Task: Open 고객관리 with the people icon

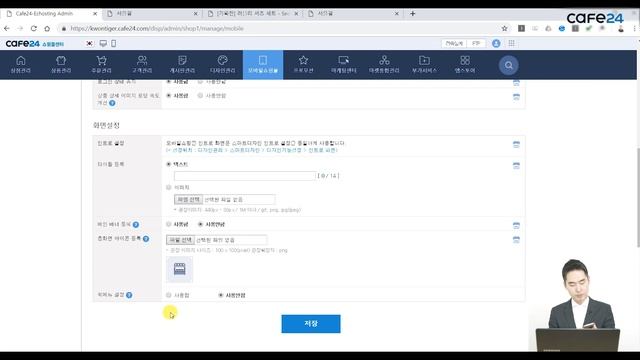Action: pyautogui.click(x=142, y=65)
